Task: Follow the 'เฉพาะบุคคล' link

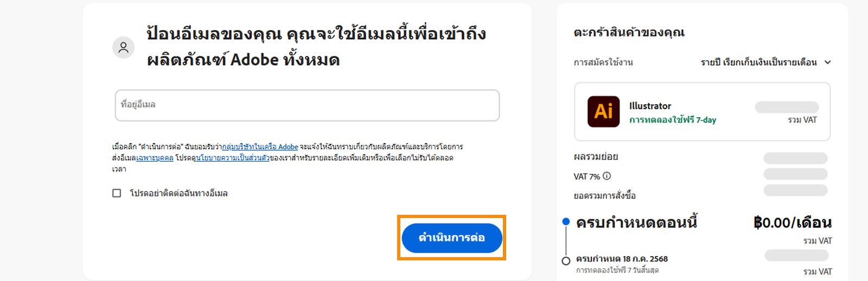Action: click(x=155, y=158)
